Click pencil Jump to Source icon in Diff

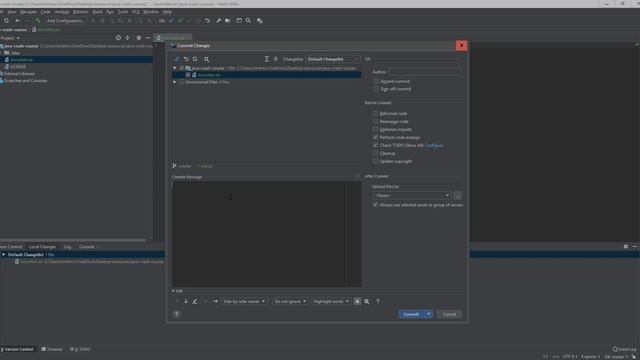(195, 301)
